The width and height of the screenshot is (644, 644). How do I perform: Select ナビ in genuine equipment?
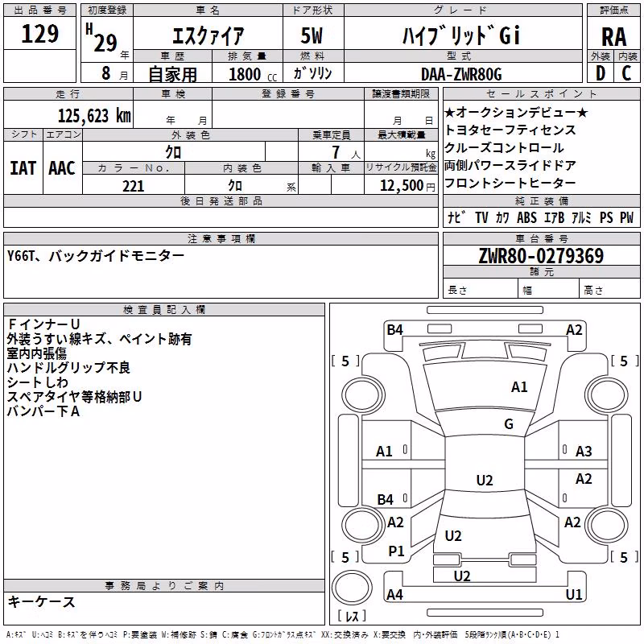coord(456,217)
